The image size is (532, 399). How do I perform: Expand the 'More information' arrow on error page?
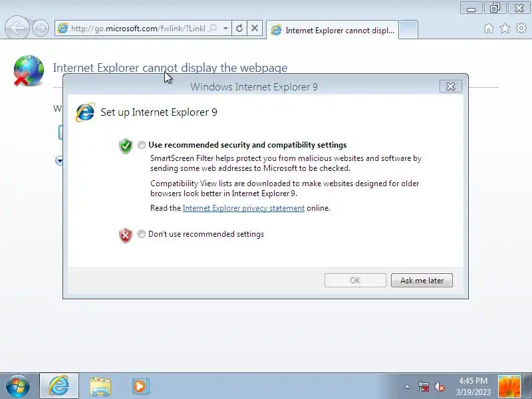click(59, 160)
